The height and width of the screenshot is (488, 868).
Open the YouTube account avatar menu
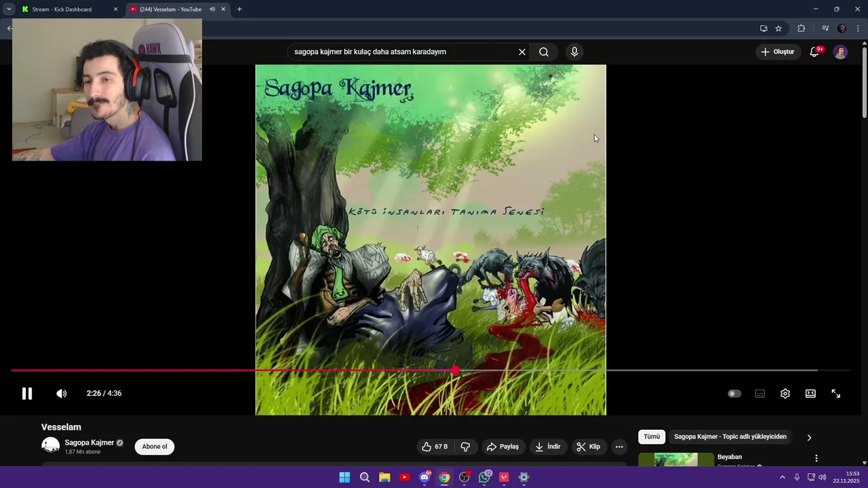point(840,52)
